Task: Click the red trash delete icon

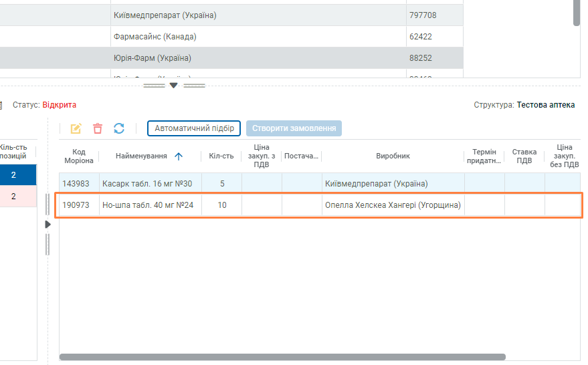Action: (98, 128)
